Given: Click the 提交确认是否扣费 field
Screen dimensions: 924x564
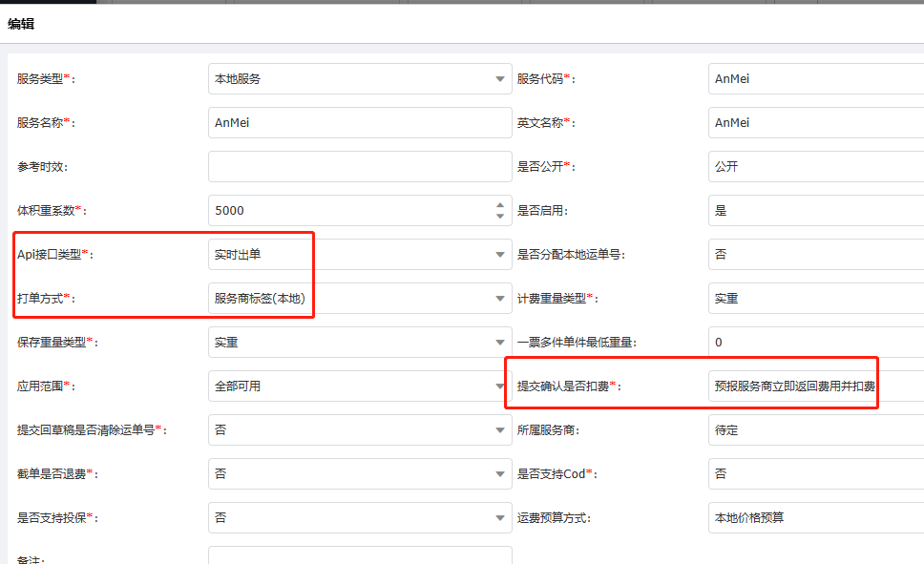Looking at the screenshot, I should click(794, 386).
